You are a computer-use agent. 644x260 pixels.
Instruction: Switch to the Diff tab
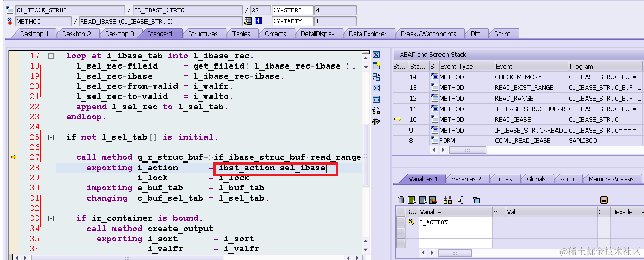475,34
